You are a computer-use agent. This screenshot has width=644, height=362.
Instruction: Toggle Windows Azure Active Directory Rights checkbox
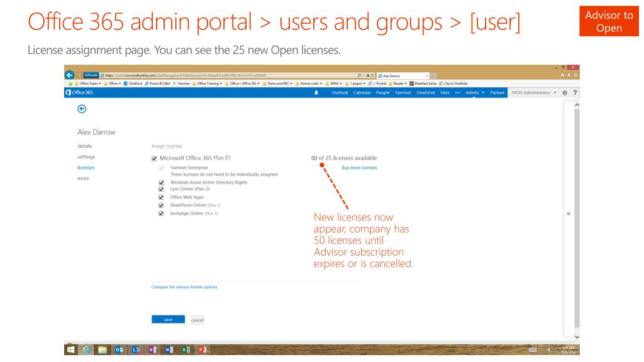162,183
